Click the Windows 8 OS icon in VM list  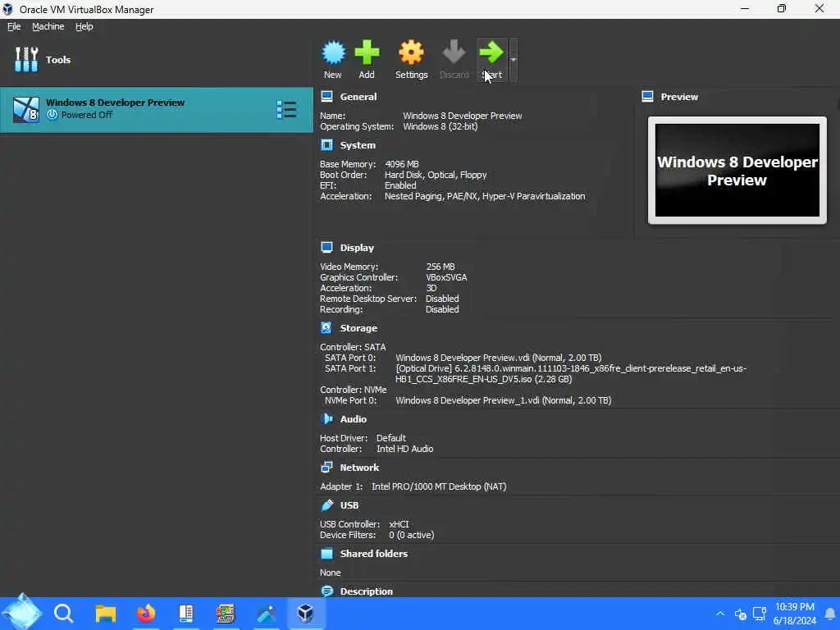point(25,110)
